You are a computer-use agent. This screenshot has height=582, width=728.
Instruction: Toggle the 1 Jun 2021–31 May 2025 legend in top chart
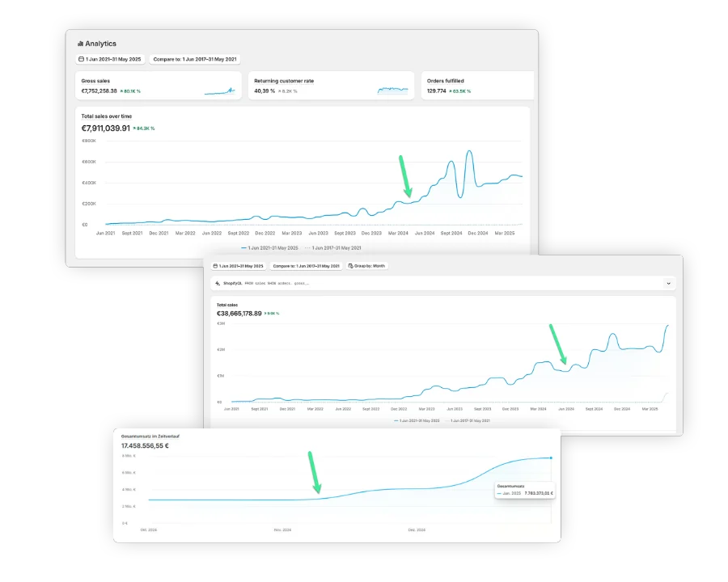[x=269, y=248]
